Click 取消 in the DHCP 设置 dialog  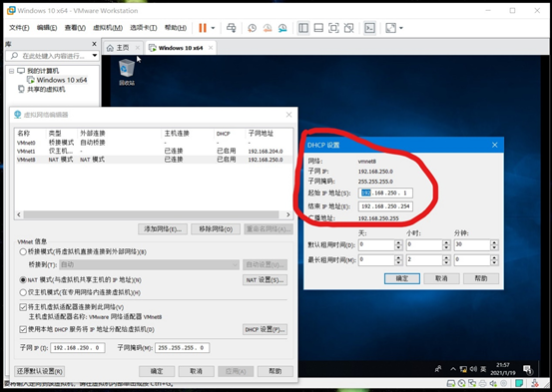pos(441,278)
